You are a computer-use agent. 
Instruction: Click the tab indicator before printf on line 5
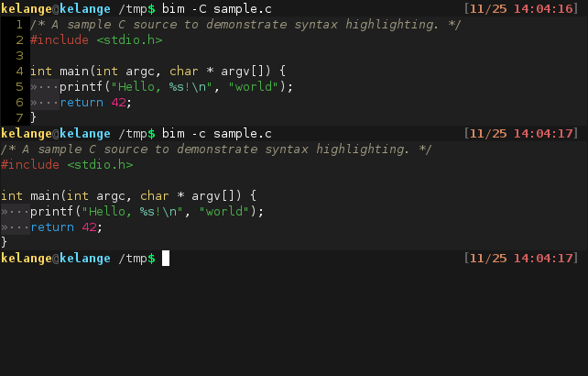(45, 87)
